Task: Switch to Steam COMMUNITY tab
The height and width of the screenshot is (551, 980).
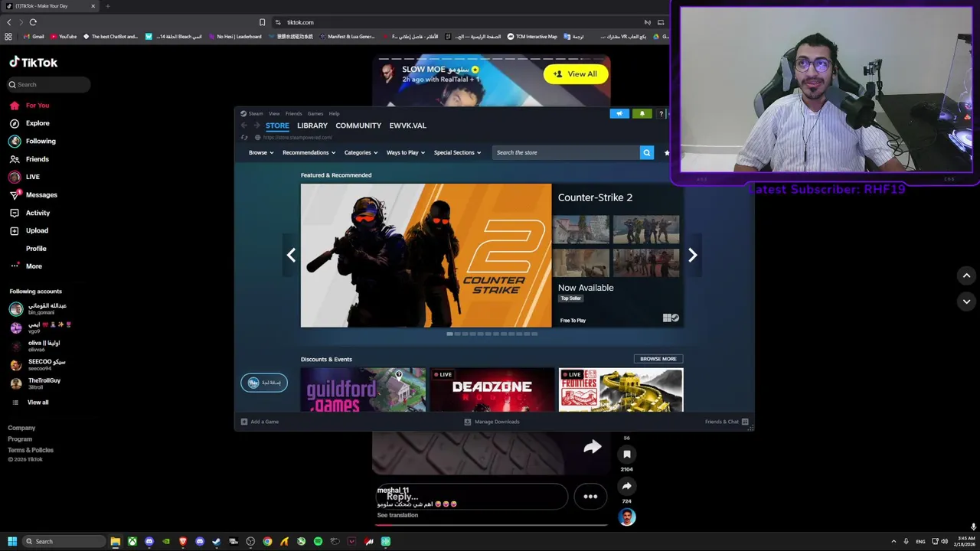Action: 358,126
